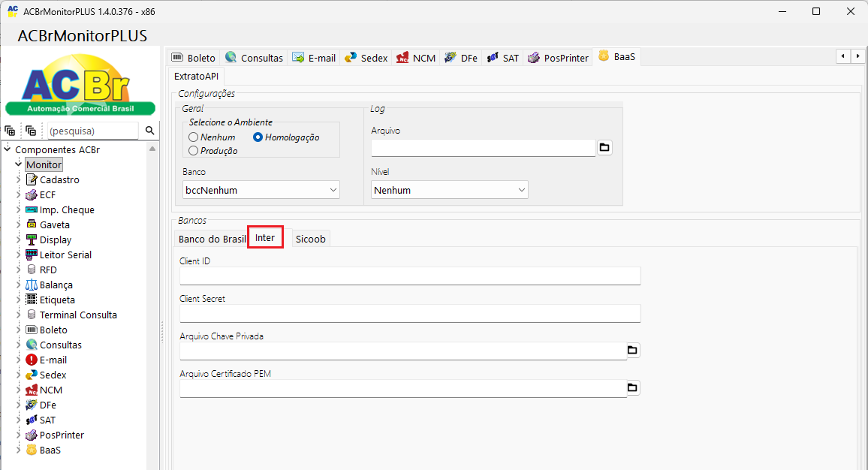Open the Banco dropdown showing bccNenhum
Image resolution: width=868 pixels, height=470 pixels.
(261, 190)
